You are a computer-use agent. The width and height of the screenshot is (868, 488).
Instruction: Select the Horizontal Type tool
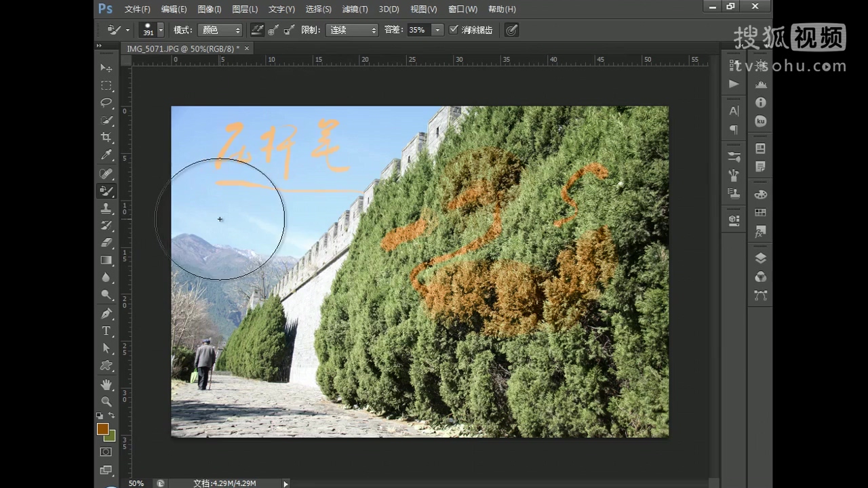[106, 330]
